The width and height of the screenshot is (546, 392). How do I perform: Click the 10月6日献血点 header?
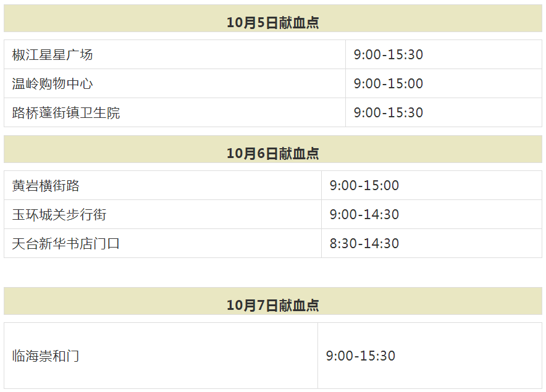click(x=273, y=149)
